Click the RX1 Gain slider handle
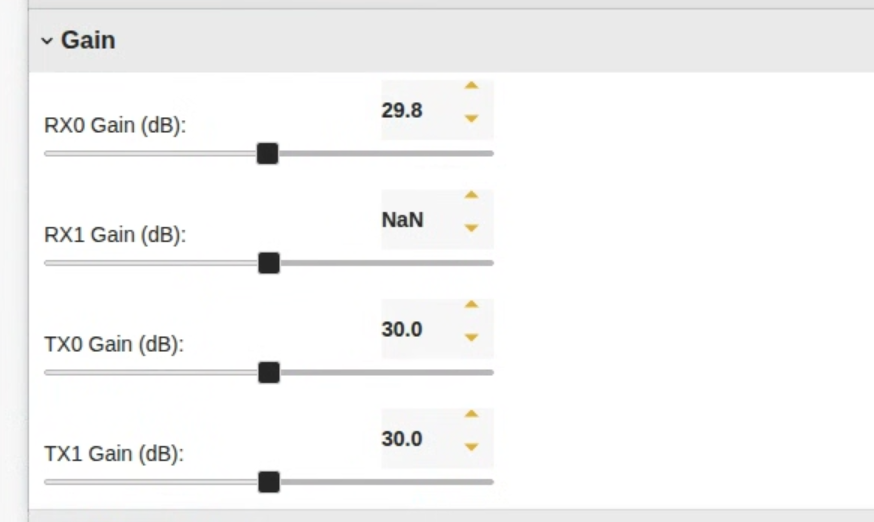Viewport: 874px width, 522px height. [x=268, y=263]
